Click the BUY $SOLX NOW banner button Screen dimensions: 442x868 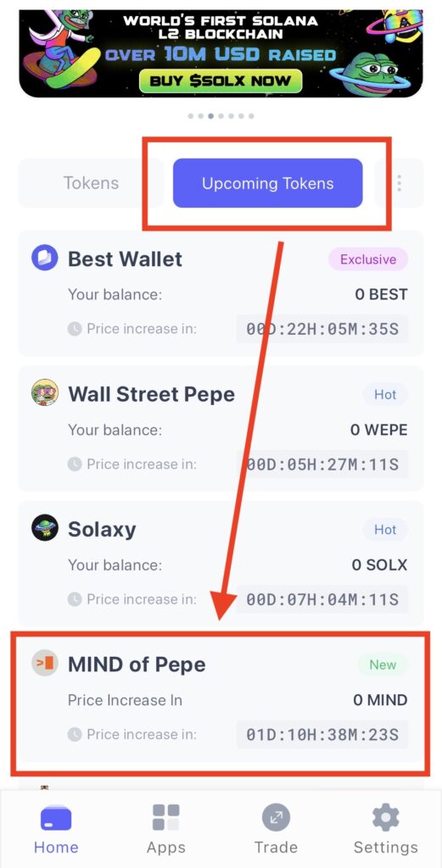click(221, 81)
